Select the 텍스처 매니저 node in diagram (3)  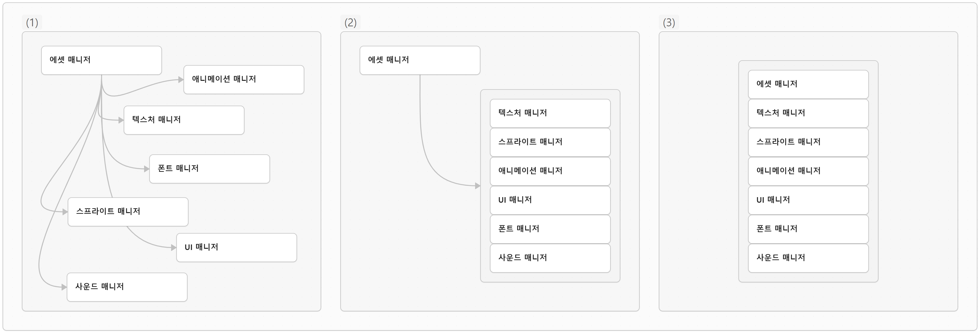click(x=808, y=113)
